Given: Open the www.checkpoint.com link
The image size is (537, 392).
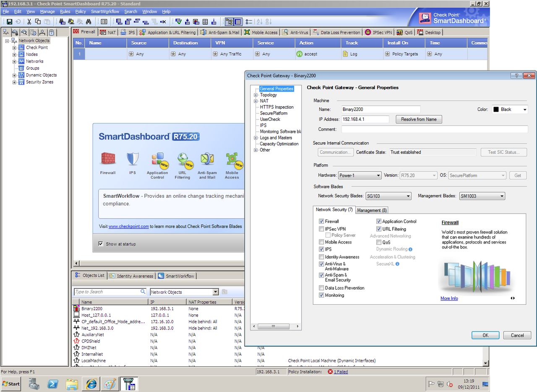Looking at the screenshot, I should coord(129,226).
